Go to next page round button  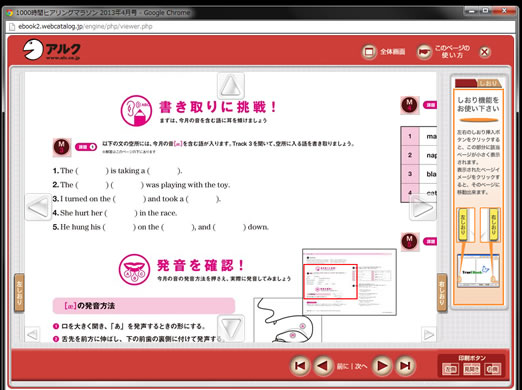(382, 366)
